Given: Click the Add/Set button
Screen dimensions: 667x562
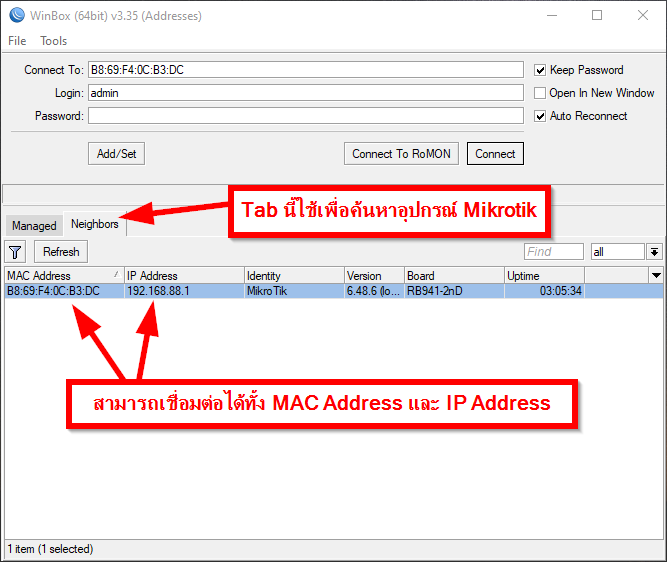Looking at the screenshot, I should click(x=117, y=154).
